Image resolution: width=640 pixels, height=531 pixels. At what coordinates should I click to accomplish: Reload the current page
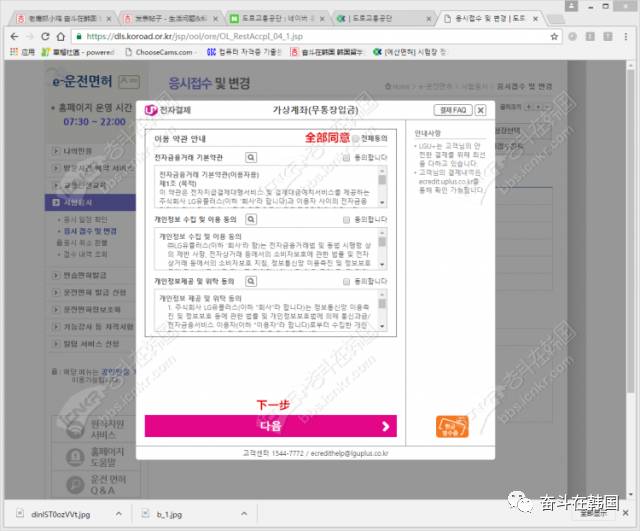pos(45,37)
